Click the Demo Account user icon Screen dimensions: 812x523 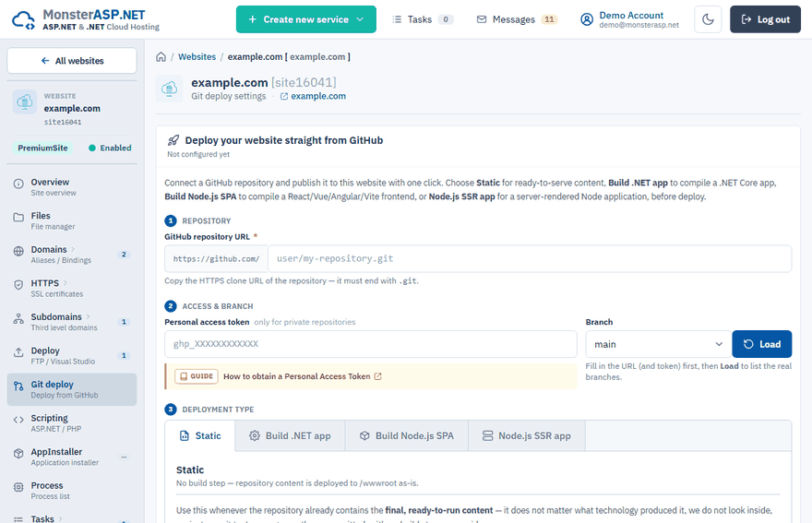[x=586, y=19]
